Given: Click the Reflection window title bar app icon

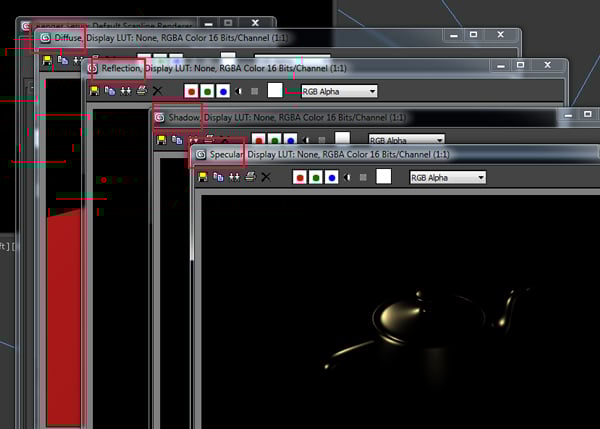Looking at the screenshot, I should coord(93,69).
